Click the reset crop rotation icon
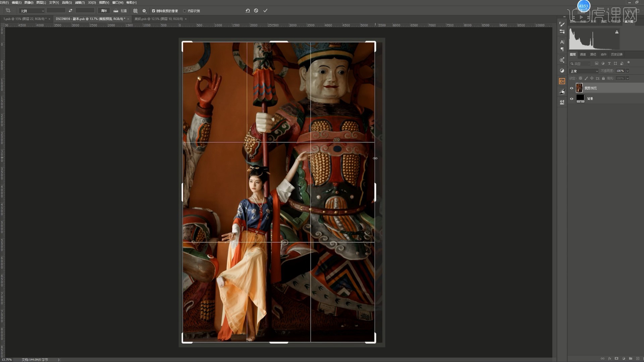 [x=248, y=11]
